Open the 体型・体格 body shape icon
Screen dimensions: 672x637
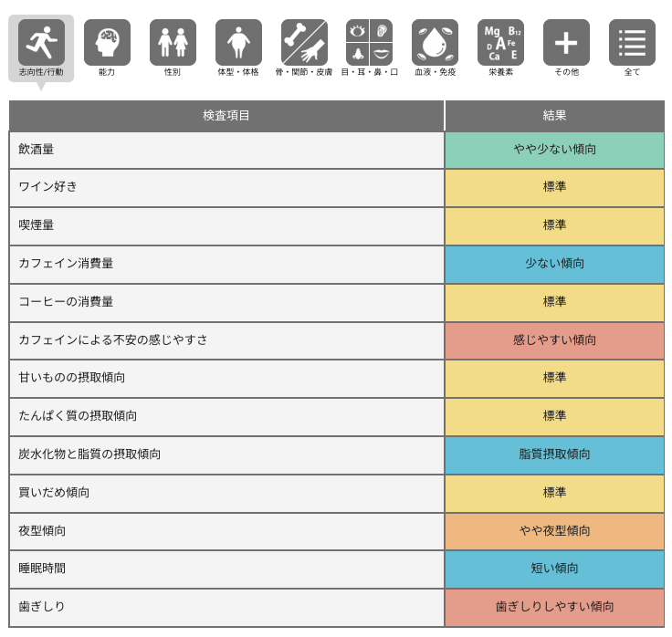(x=238, y=43)
